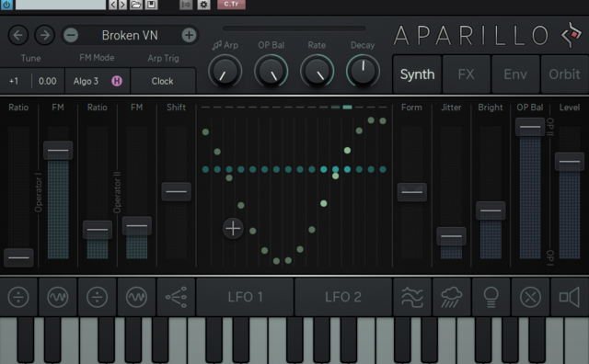Open the LFO 2 button

coord(343,297)
